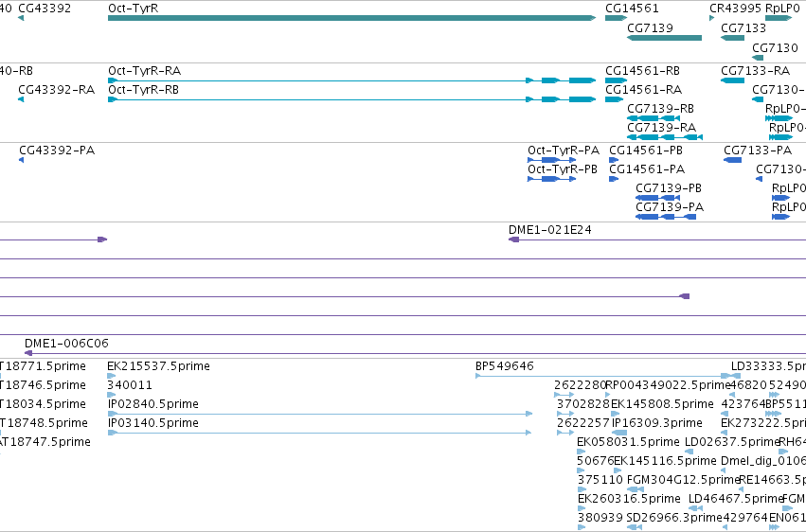
Task: Select protein CG7139-PB
Action: (658, 198)
